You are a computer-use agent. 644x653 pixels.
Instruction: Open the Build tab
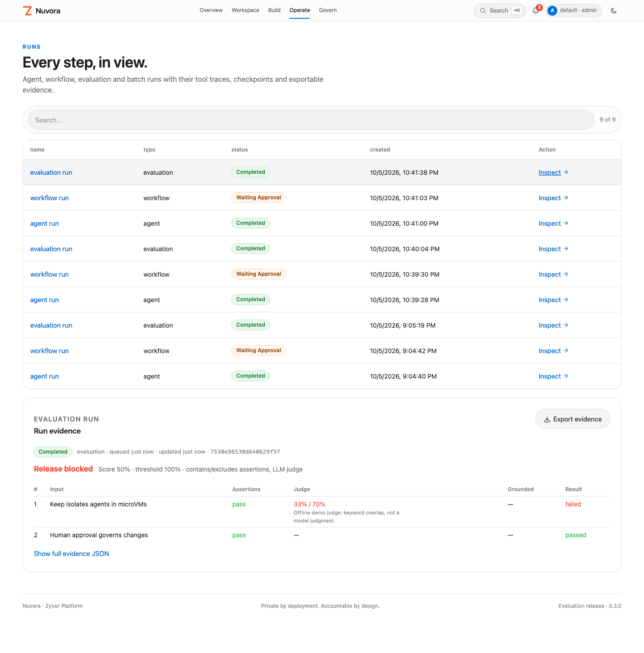[x=274, y=10]
